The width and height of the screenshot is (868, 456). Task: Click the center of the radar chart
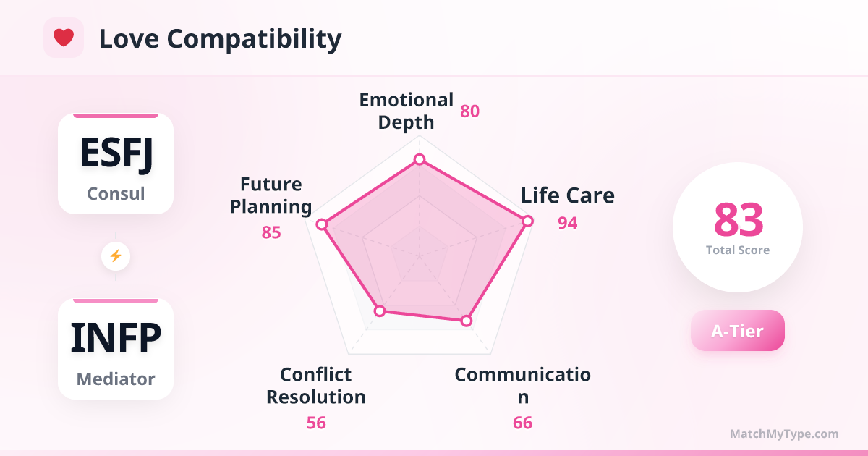click(419, 256)
